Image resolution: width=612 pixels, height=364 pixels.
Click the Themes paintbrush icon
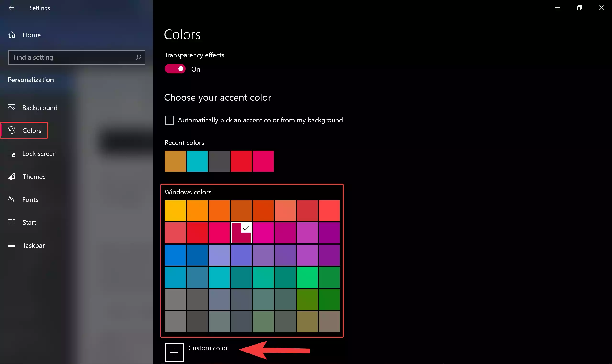tap(11, 176)
